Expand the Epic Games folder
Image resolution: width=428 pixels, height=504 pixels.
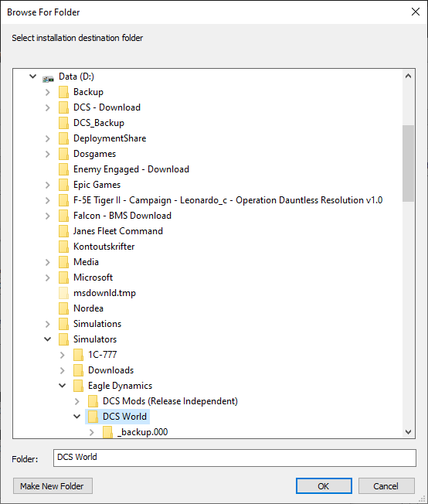48,185
